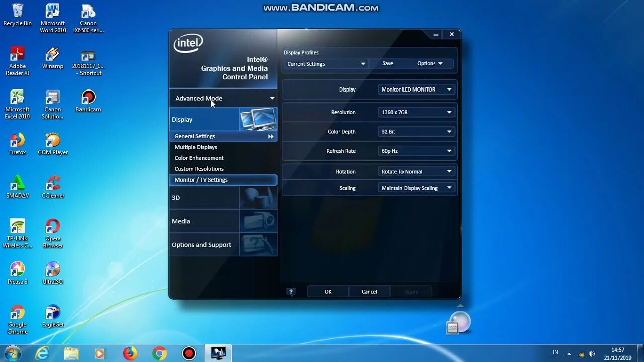Screen dimensions: 644x362
Task: Select General Settings menu item
Action: click(223, 136)
